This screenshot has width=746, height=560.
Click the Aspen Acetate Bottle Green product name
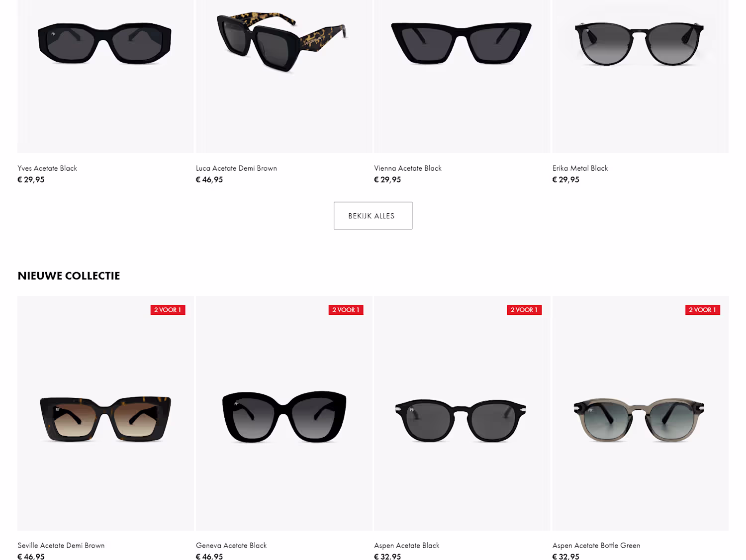[596, 546]
